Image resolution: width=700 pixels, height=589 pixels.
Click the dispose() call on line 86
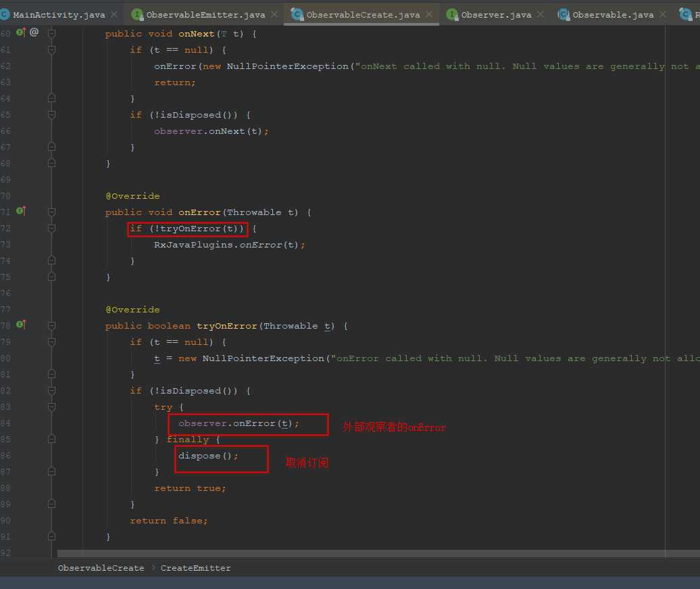209,456
